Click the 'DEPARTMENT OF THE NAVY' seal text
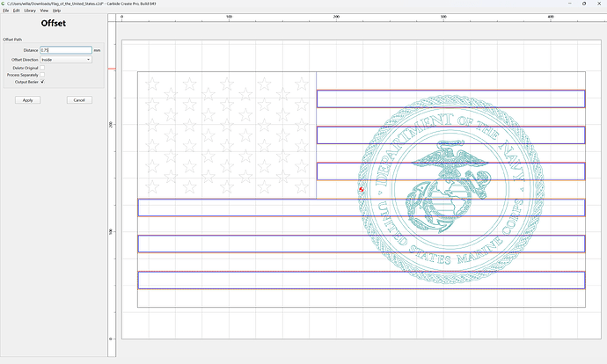This screenshot has height=364, width=607. tap(449, 149)
